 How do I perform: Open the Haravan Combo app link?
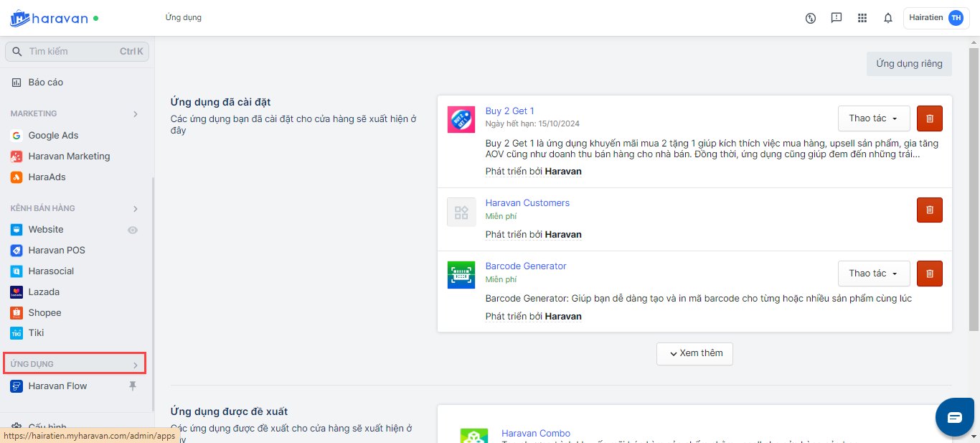pos(536,433)
